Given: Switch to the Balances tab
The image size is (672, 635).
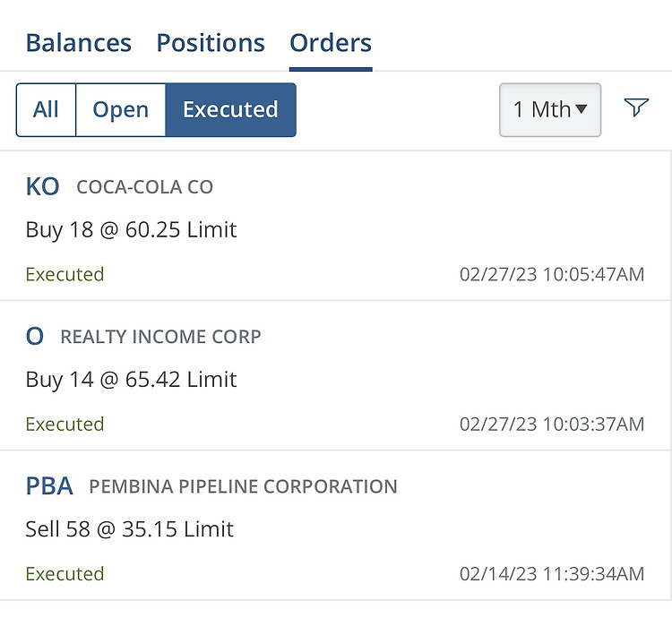Looking at the screenshot, I should coord(79,43).
